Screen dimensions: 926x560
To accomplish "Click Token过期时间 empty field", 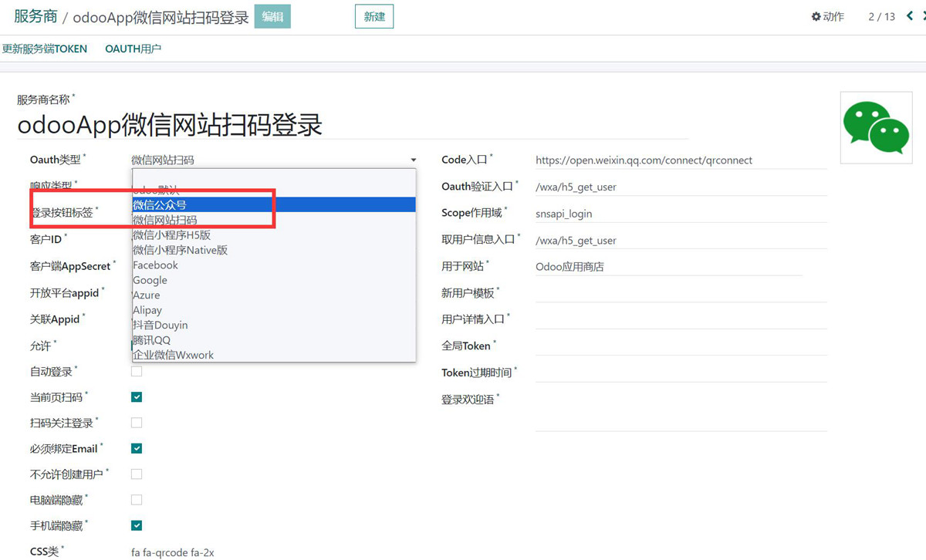I will (681, 373).
